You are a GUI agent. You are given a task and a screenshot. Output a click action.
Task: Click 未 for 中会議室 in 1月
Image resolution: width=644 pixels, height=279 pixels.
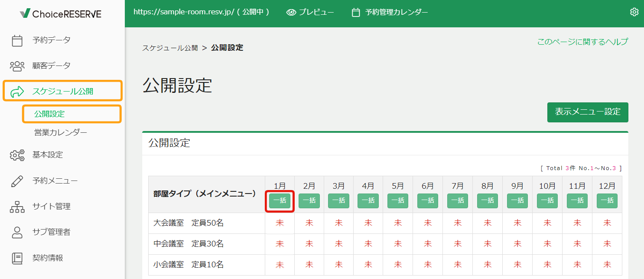tap(280, 244)
